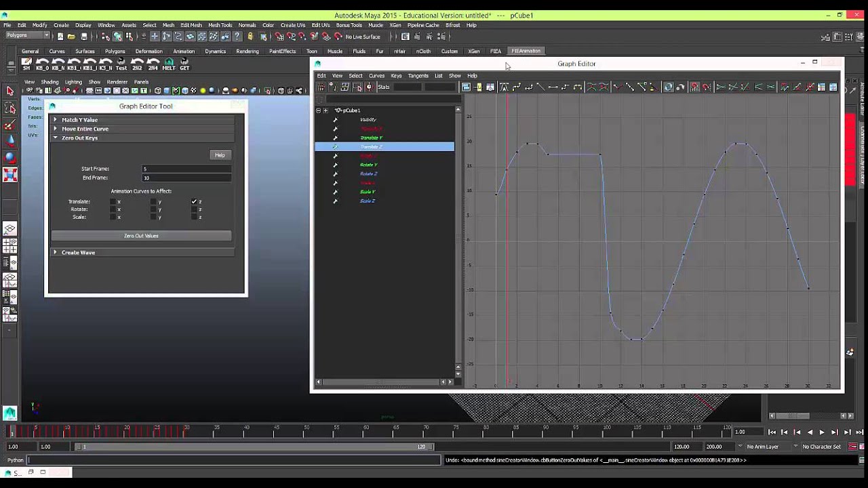Viewport: 868px width, 488px height.
Task: Expand the Match Y Value section
Action: point(142,120)
